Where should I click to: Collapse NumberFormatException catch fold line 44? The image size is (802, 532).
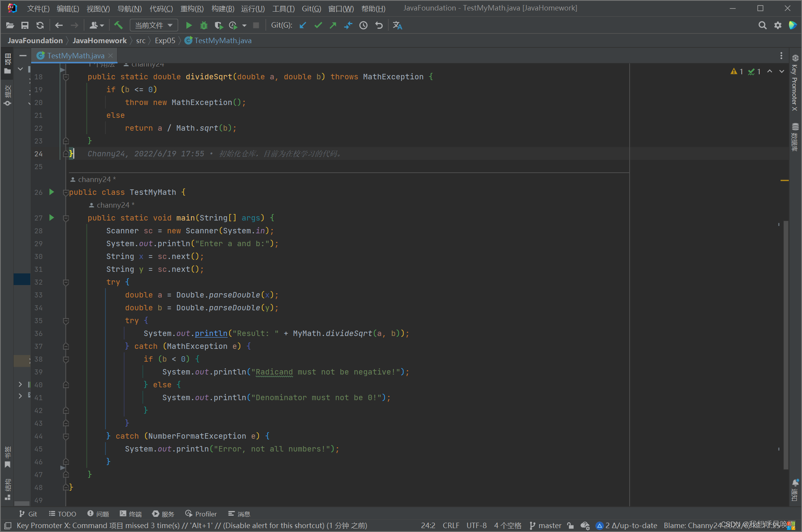click(66, 436)
